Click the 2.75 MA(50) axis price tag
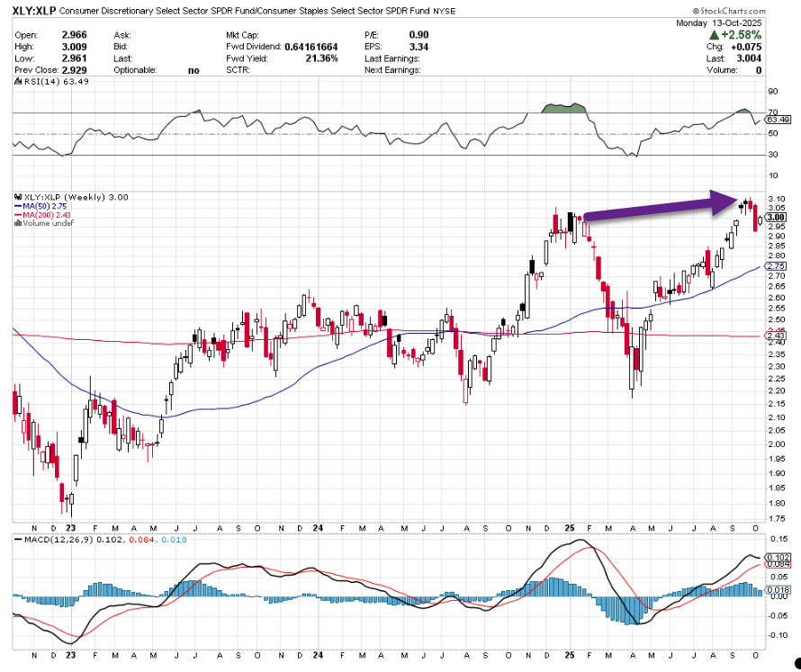Image resolution: width=801 pixels, height=672 pixels. [x=775, y=266]
